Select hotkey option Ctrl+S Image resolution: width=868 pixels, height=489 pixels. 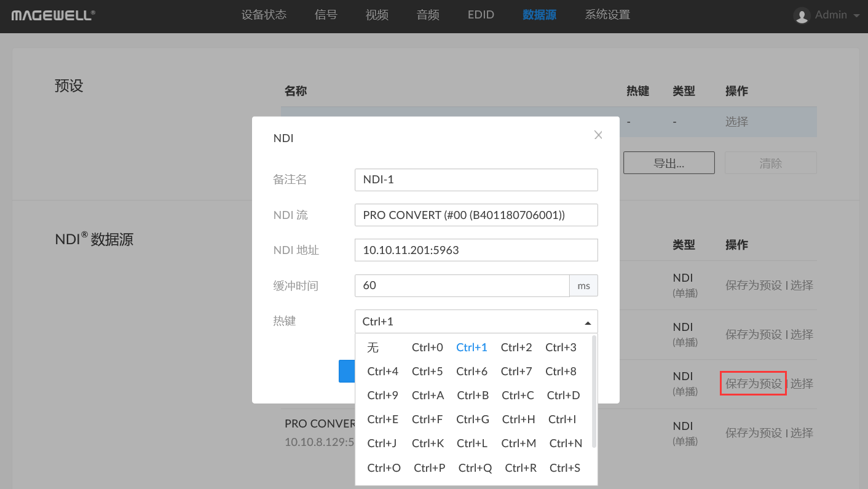point(564,468)
